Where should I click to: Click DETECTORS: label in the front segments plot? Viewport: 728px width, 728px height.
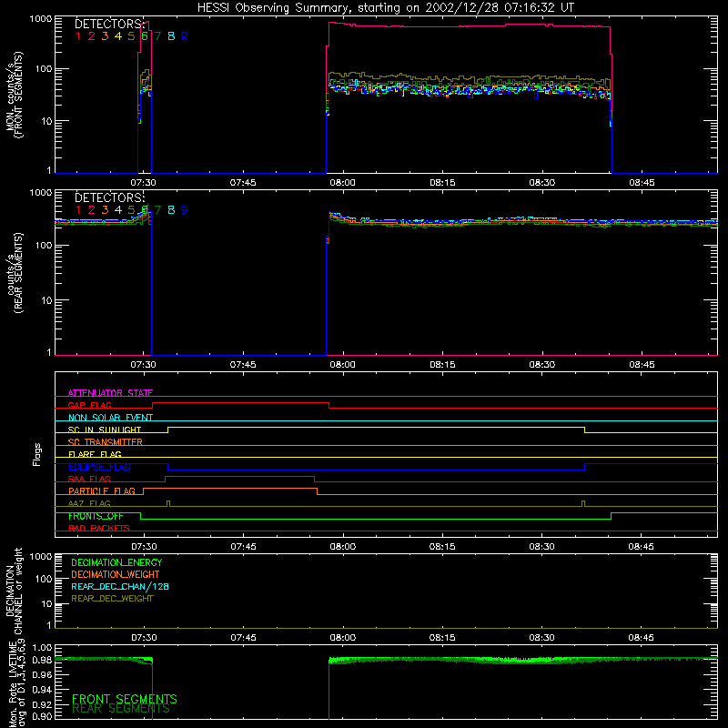click(109, 25)
